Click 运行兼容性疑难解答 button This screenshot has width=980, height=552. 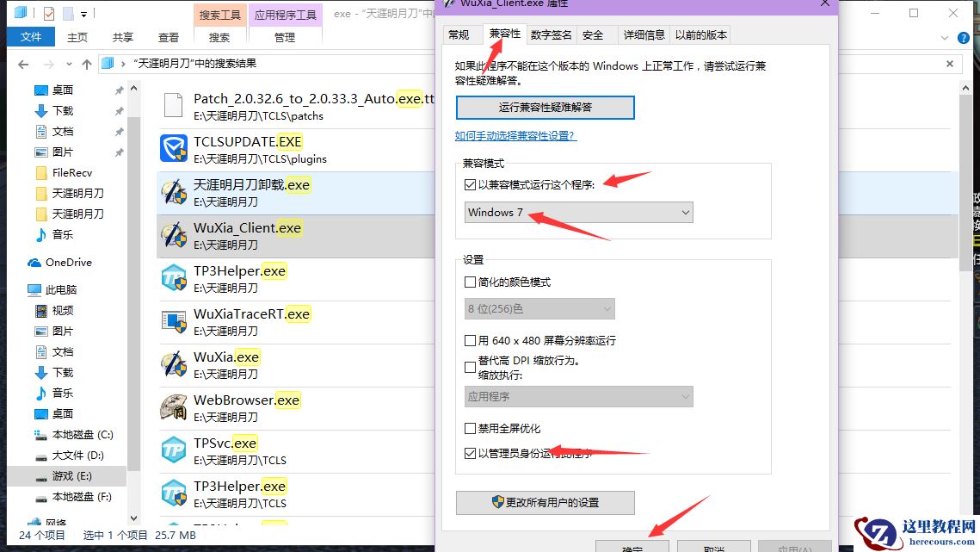click(x=545, y=107)
